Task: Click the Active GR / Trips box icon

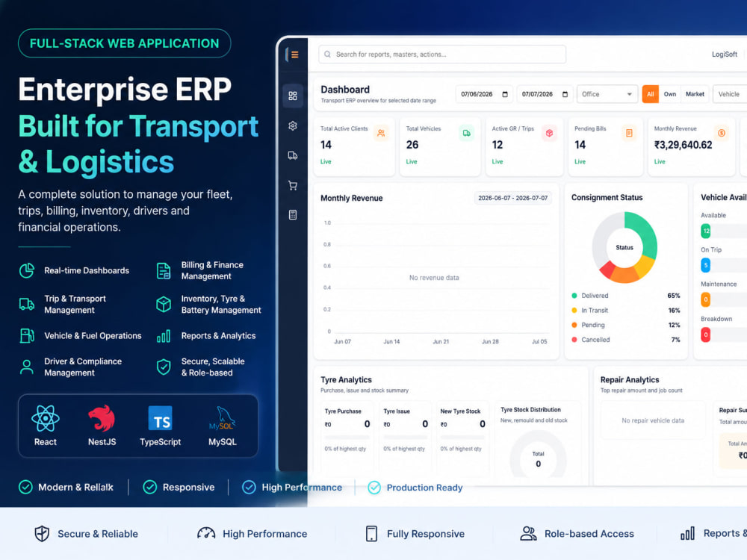Action: [x=549, y=134]
